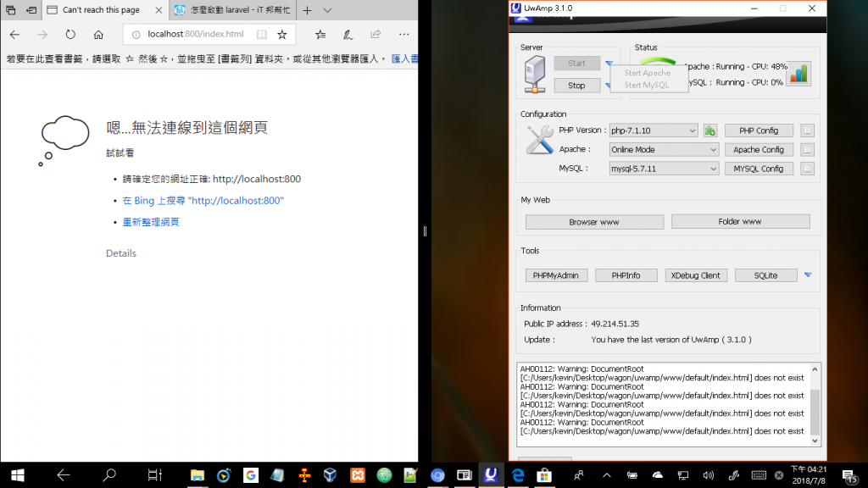Choose Start MySQL from the menu
The width and height of the screenshot is (868, 488).
coord(647,85)
